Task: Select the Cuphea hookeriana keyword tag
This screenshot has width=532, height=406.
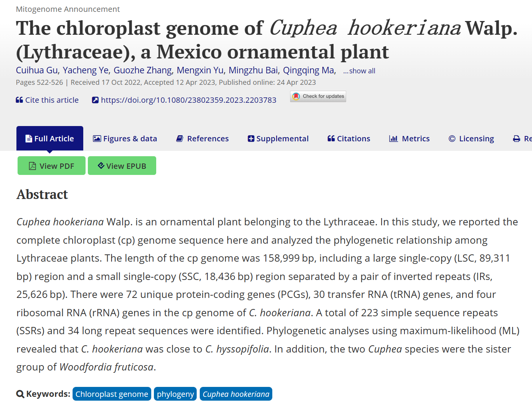Action: (x=236, y=394)
